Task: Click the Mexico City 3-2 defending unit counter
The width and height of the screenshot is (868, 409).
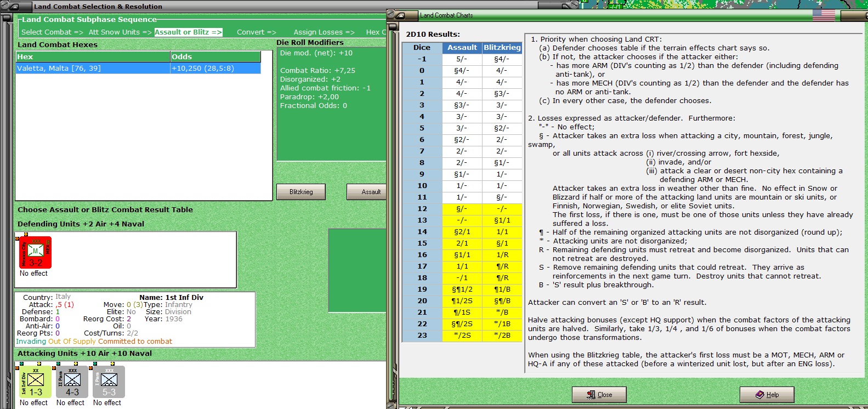Action: [36, 253]
